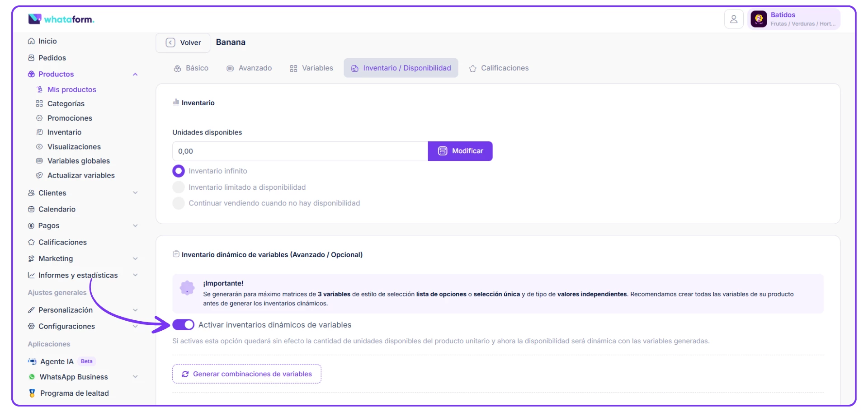This screenshot has width=868, height=412.
Task: Expand the Clientes section chevron
Action: click(135, 193)
